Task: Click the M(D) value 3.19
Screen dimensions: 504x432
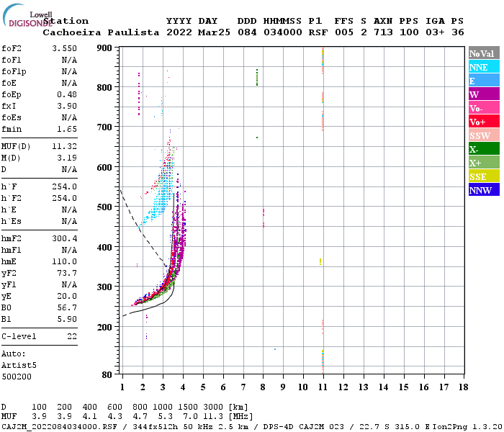Action: coord(67,158)
